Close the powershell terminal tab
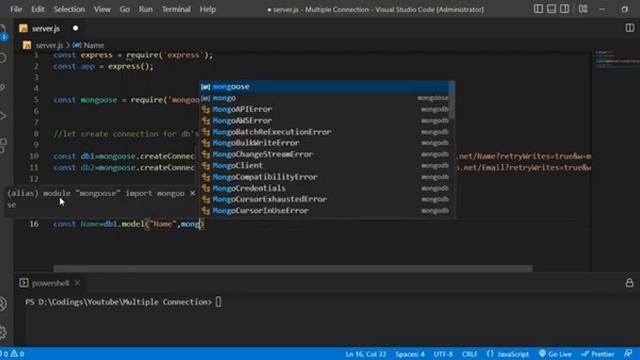Screen dimensions: 640x360 [77, 282]
